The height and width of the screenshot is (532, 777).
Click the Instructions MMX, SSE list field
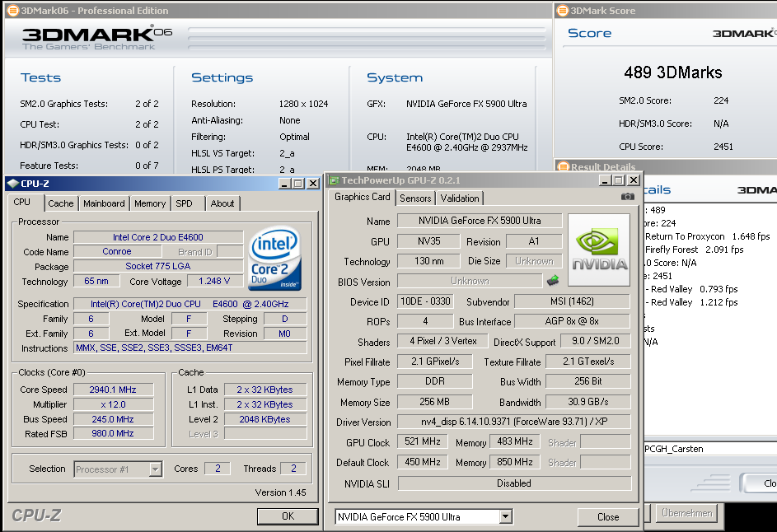click(190, 348)
